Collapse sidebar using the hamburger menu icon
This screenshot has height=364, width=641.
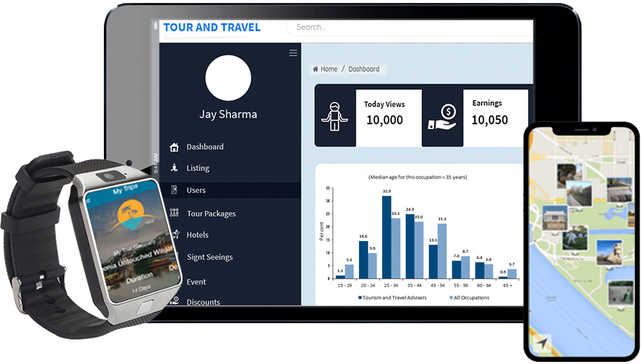(x=293, y=53)
